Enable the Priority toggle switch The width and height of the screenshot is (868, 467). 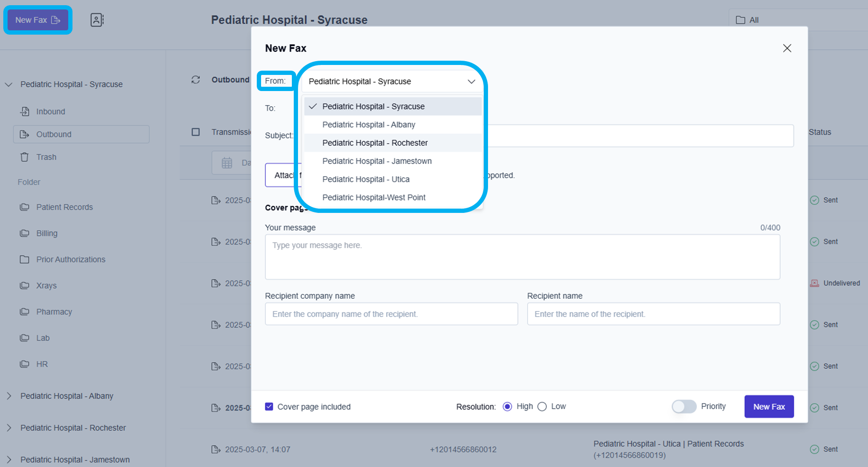pyautogui.click(x=684, y=407)
